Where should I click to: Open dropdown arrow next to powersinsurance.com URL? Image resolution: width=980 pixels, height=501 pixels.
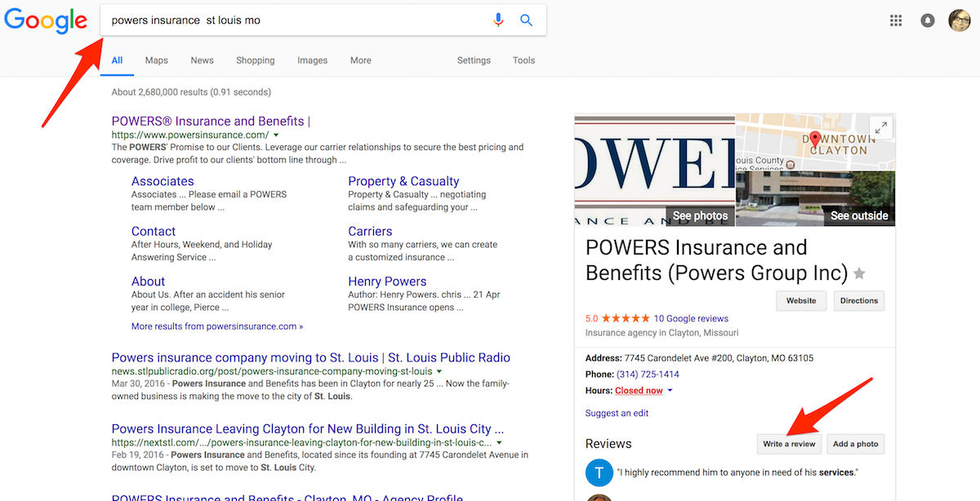click(276, 135)
